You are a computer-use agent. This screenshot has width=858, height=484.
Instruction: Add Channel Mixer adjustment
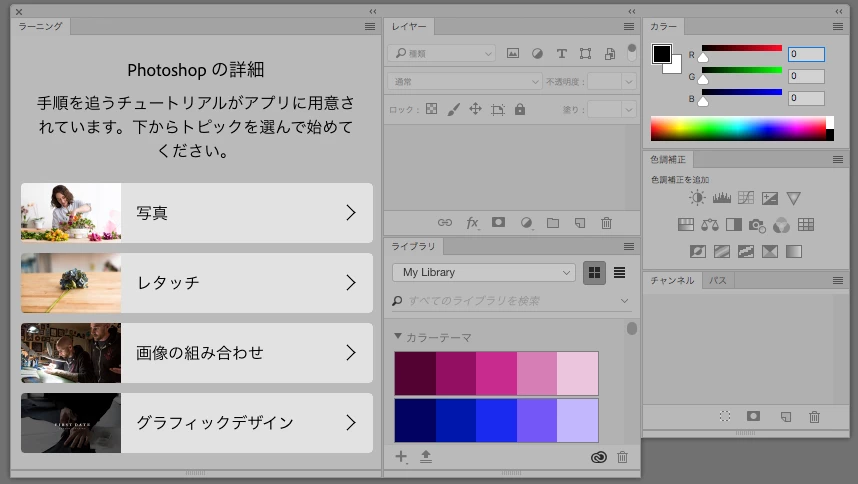tap(781, 225)
